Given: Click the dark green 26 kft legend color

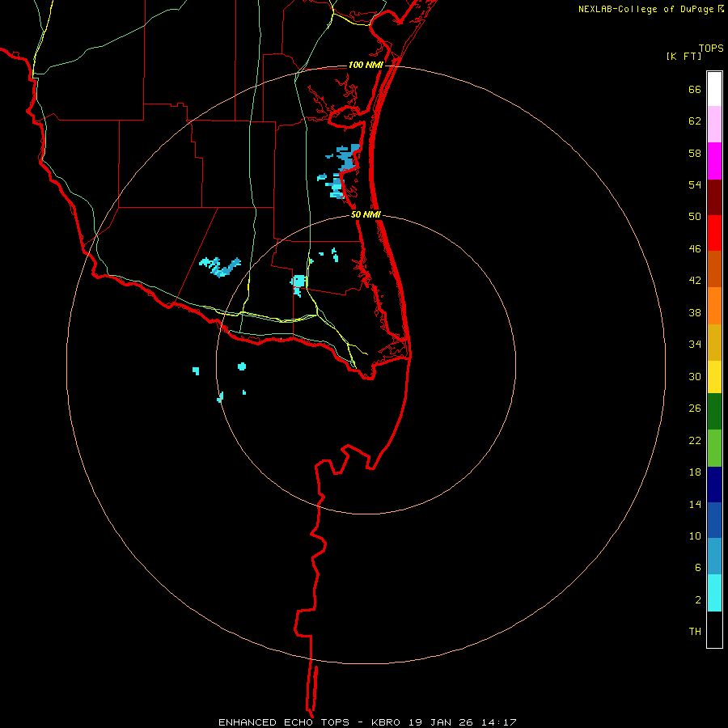Looking at the screenshot, I should click(714, 412).
